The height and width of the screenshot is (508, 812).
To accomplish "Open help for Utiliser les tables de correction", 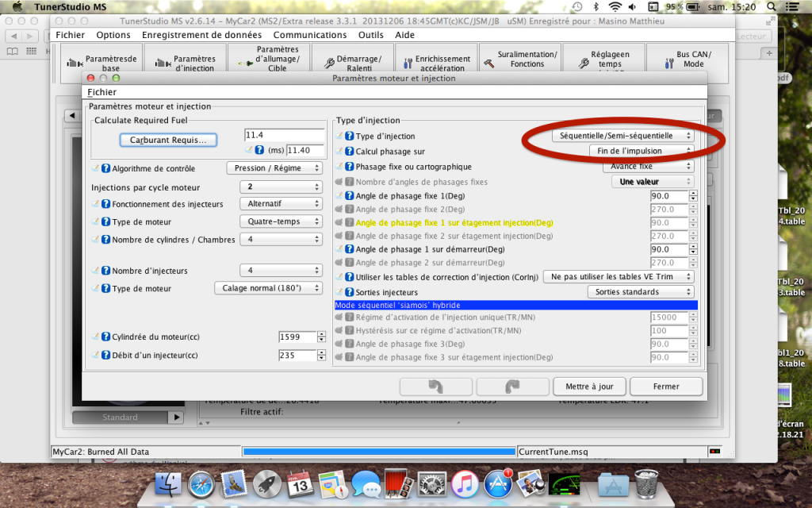I will click(350, 277).
